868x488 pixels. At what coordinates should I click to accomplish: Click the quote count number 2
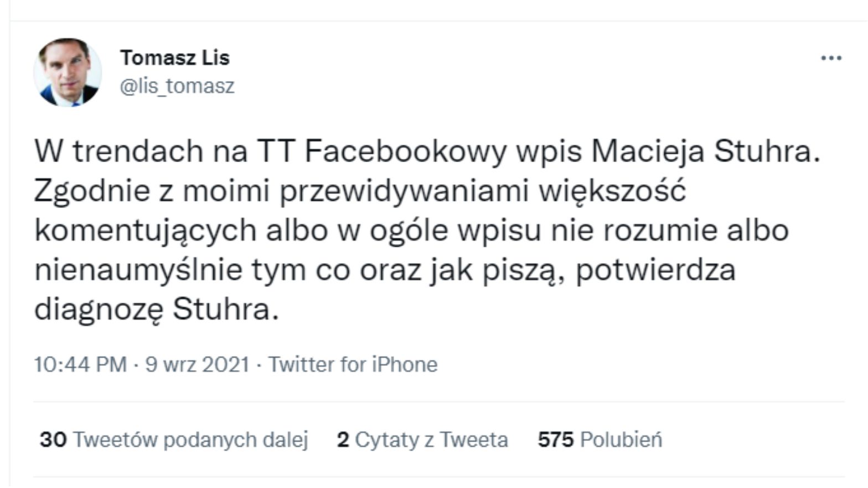(343, 440)
